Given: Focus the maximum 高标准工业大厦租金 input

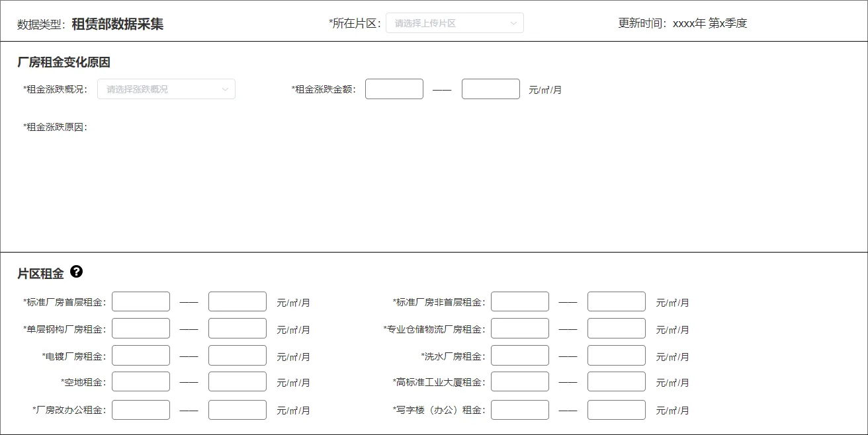Looking at the screenshot, I should pyautogui.click(x=617, y=381).
